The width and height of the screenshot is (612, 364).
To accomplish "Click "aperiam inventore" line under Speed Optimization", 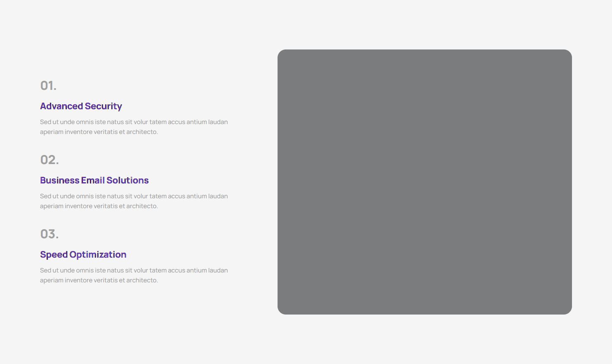I will point(99,280).
